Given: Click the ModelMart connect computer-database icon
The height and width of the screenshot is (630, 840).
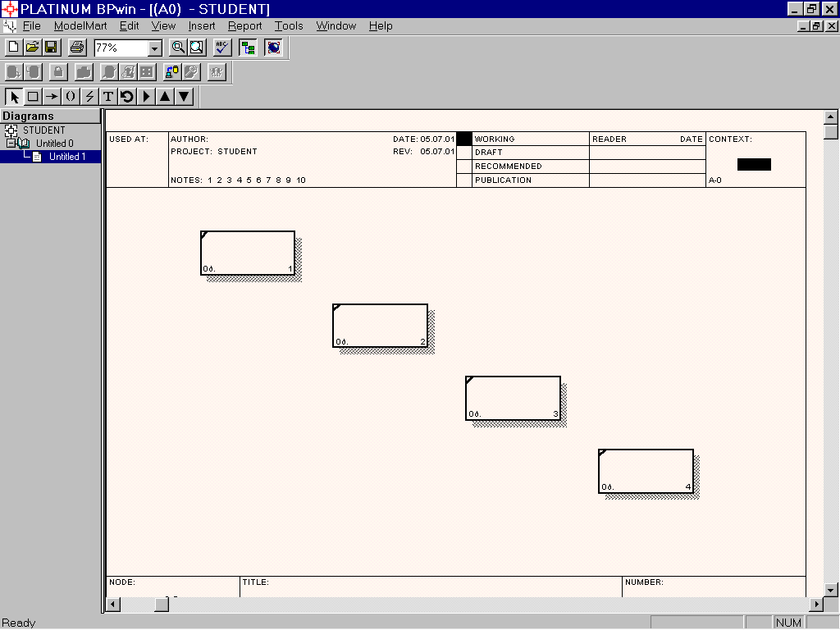Looking at the screenshot, I should (x=172, y=72).
